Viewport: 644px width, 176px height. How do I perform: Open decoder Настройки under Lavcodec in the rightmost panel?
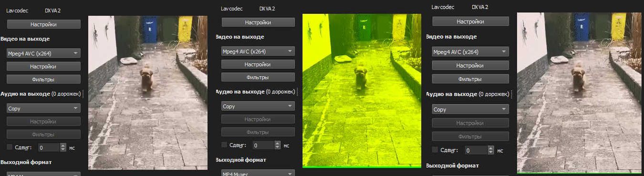(x=470, y=22)
